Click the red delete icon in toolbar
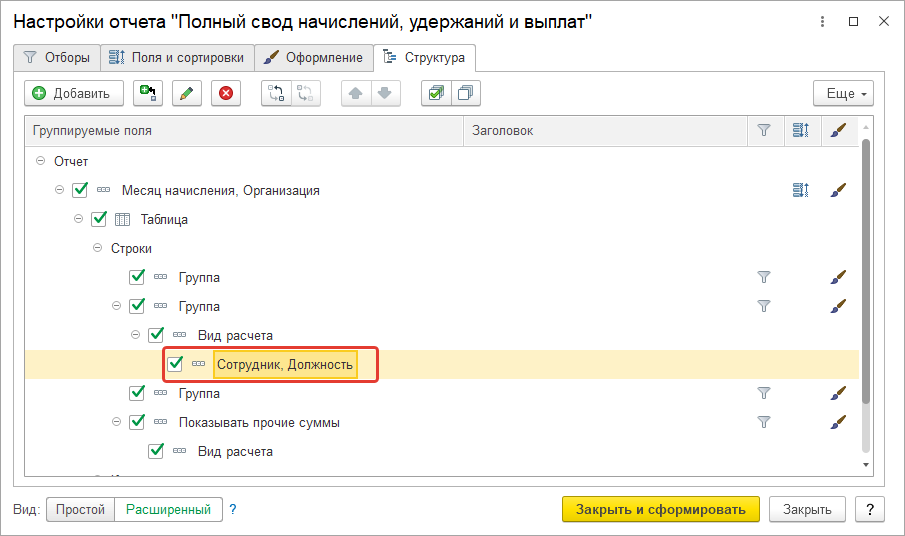 point(226,93)
